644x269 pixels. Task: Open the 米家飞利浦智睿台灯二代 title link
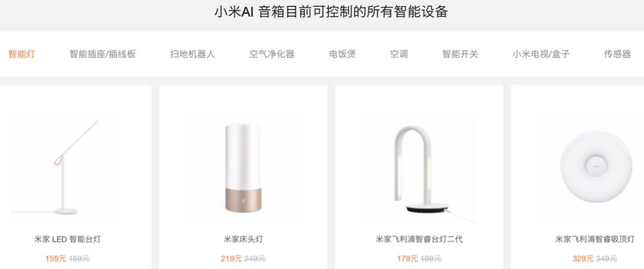(419, 239)
